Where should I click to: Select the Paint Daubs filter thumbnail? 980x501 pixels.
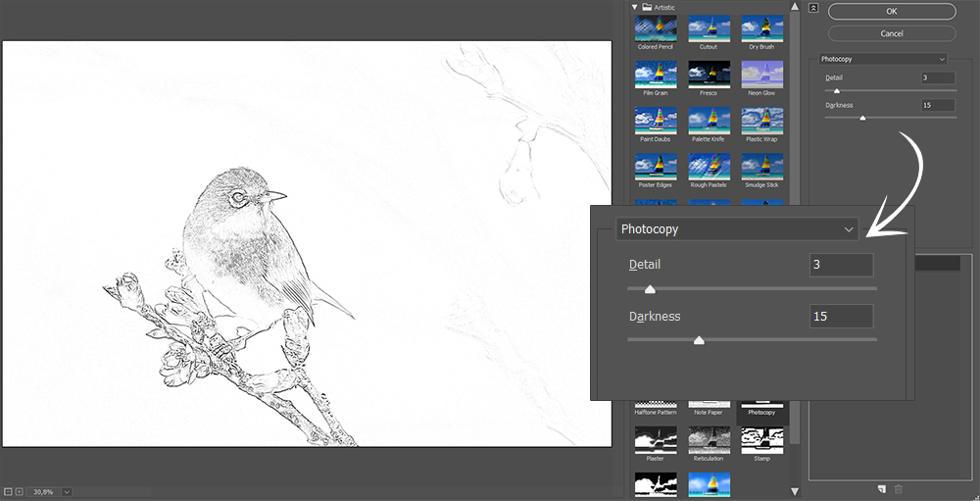pos(656,121)
